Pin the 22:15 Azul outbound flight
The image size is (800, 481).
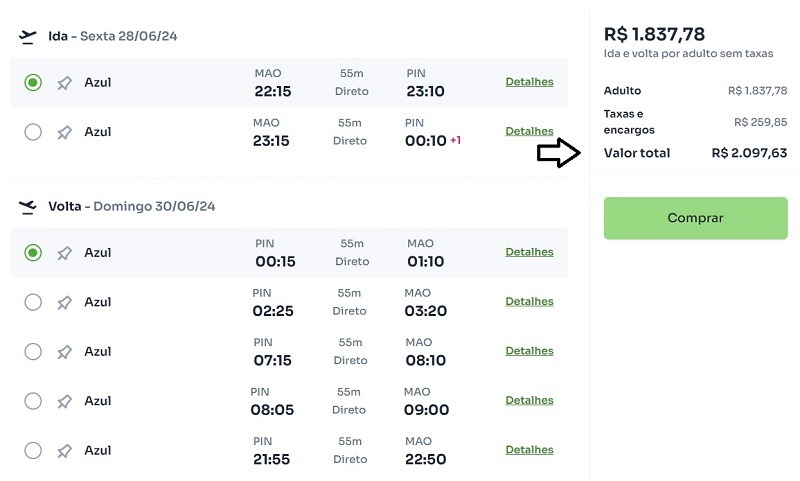pyautogui.click(x=64, y=83)
